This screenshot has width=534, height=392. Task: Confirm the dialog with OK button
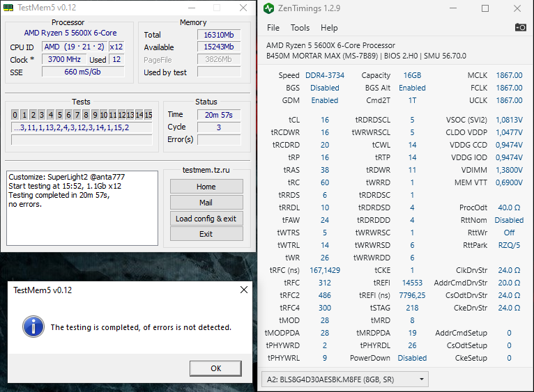pyautogui.click(x=215, y=368)
